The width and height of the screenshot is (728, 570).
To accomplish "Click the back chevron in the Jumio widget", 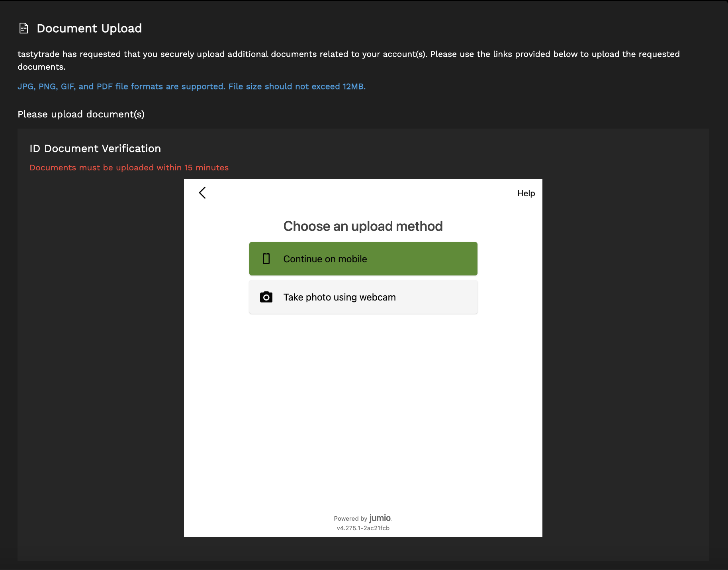I will 202,193.
